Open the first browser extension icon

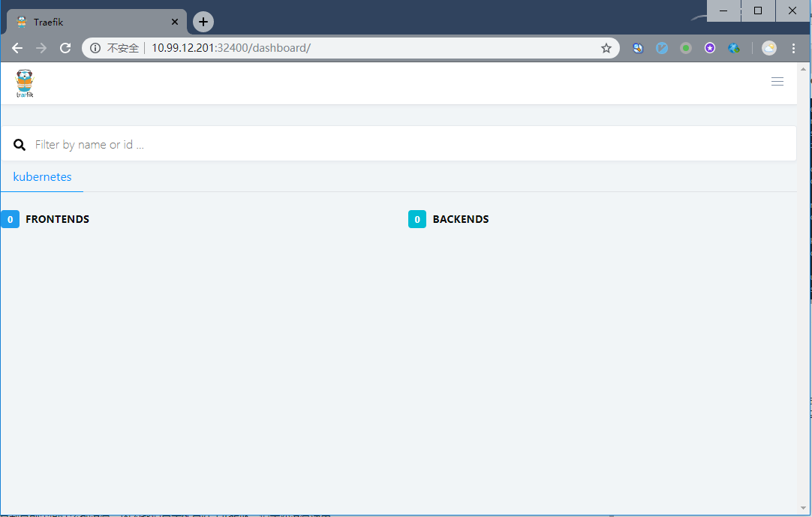tap(638, 48)
